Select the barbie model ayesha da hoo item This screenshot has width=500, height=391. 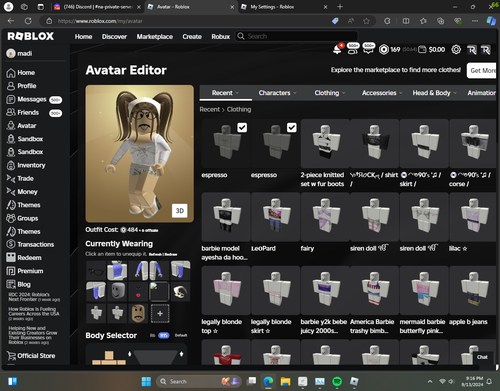coord(226,227)
